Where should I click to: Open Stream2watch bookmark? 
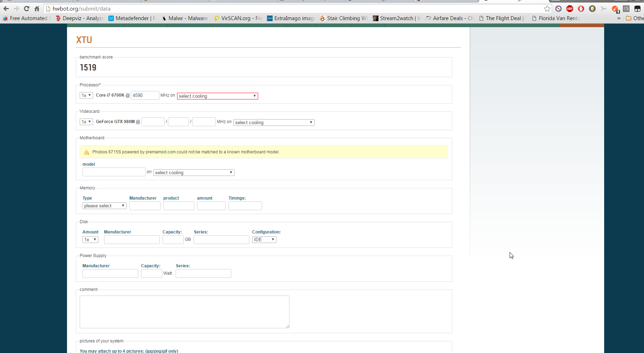pos(397,18)
